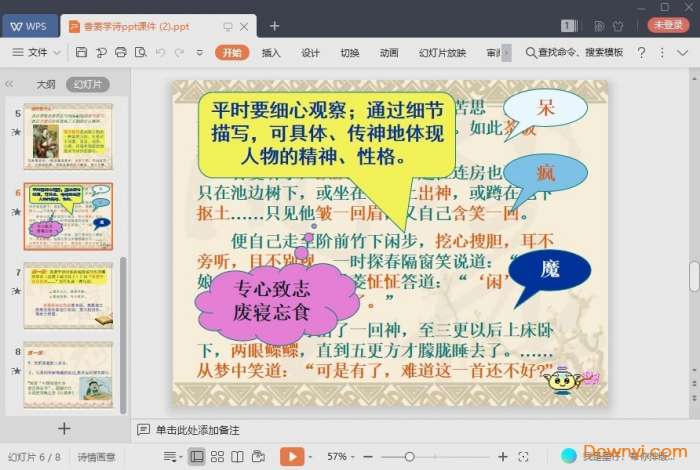Click the export/output icon beside Save
This screenshot has height=470, width=700.
click(101, 53)
